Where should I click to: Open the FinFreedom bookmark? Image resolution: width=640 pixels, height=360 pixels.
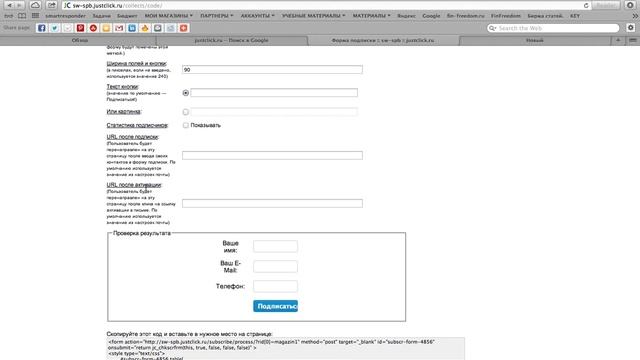(506, 16)
